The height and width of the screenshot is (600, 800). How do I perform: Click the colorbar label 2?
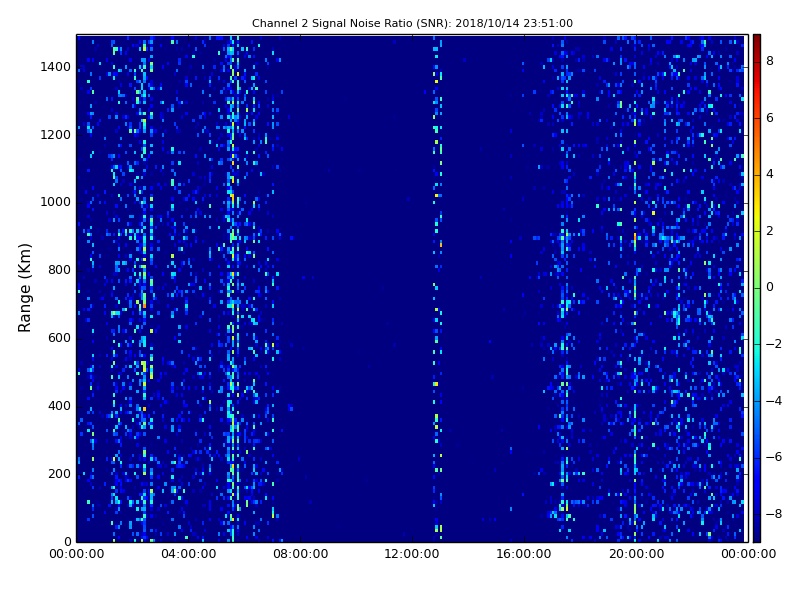(x=770, y=231)
